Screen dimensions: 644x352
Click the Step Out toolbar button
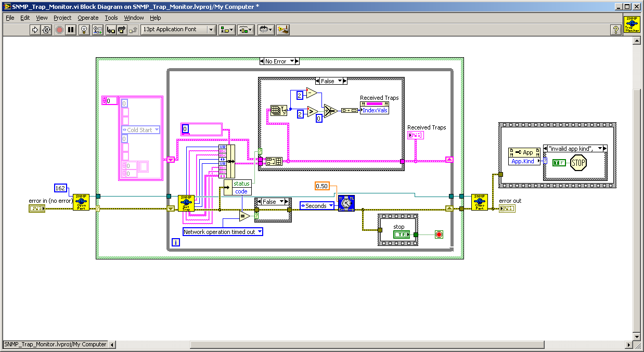click(x=133, y=30)
